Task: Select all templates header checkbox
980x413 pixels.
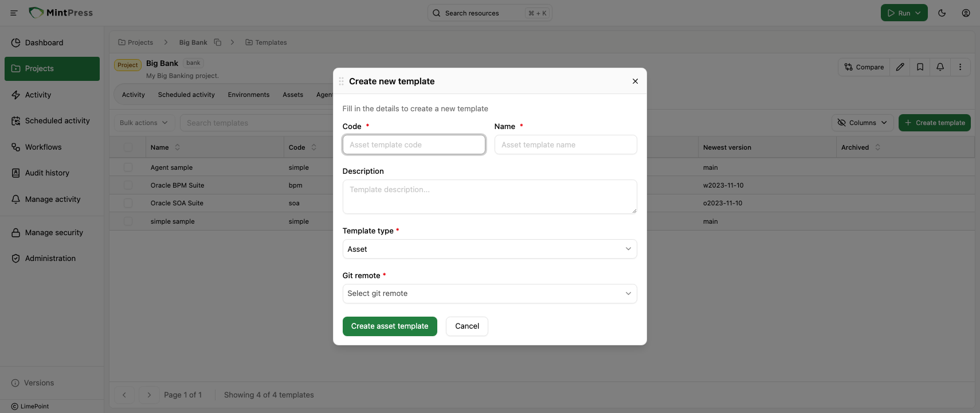Action: (x=128, y=147)
